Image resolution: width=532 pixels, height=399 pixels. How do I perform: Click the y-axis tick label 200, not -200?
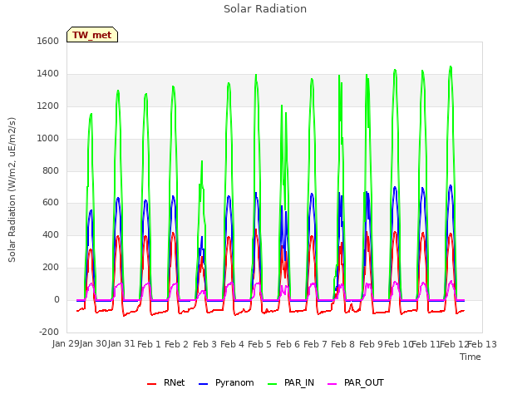51,268
